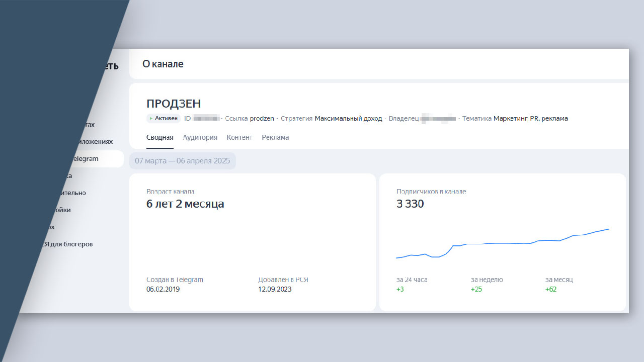
Task: Click the Возраст канала label
Action: tap(170, 192)
